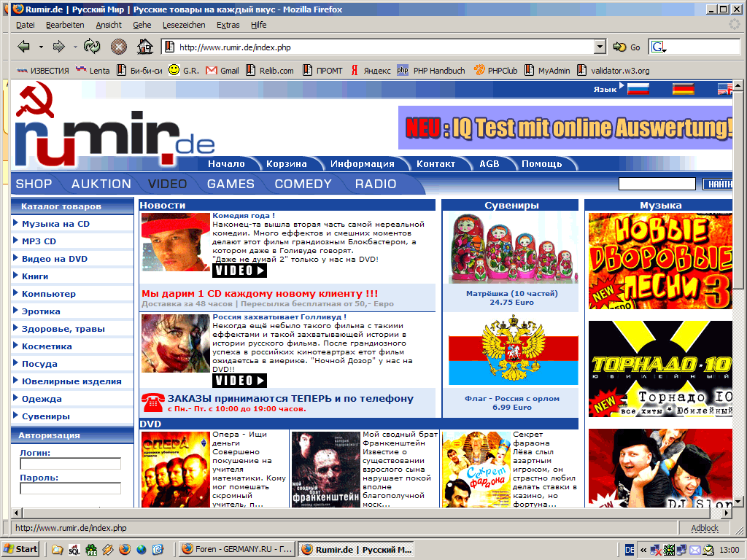
Task: Click the Firefox quick launch icon
Action: (125, 549)
